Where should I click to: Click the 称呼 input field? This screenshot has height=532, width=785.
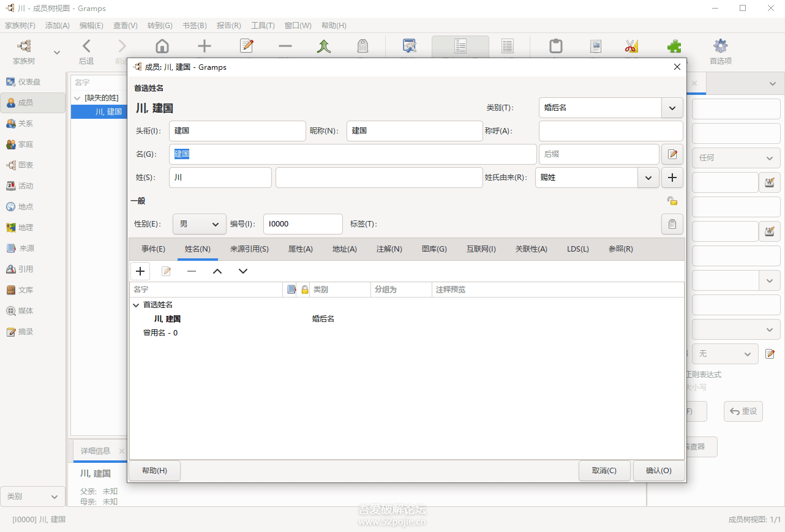(610, 131)
